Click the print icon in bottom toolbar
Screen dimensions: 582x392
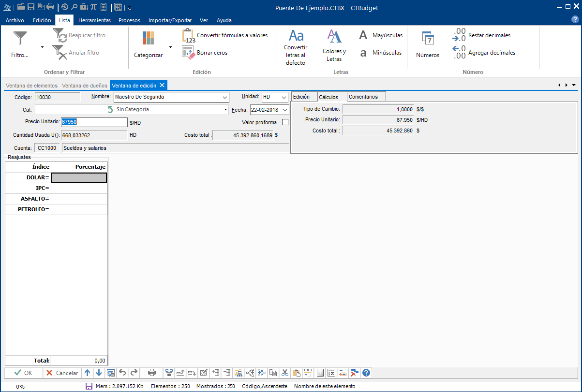152,373
